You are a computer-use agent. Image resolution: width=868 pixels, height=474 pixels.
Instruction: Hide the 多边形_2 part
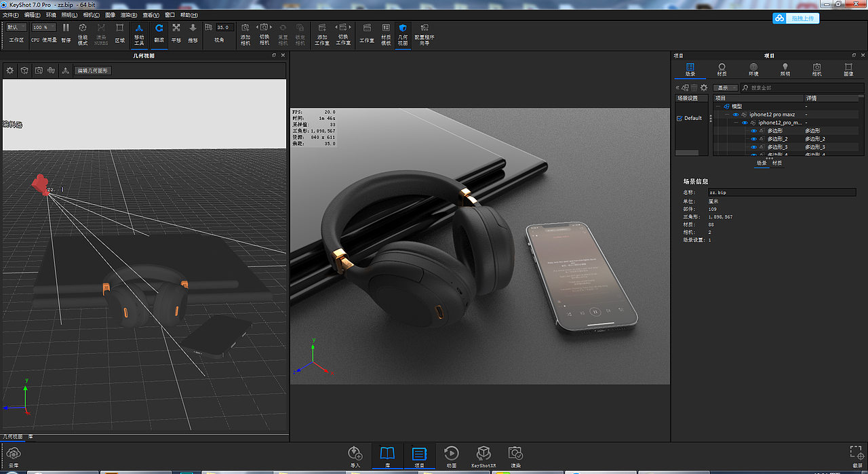(753, 139)
